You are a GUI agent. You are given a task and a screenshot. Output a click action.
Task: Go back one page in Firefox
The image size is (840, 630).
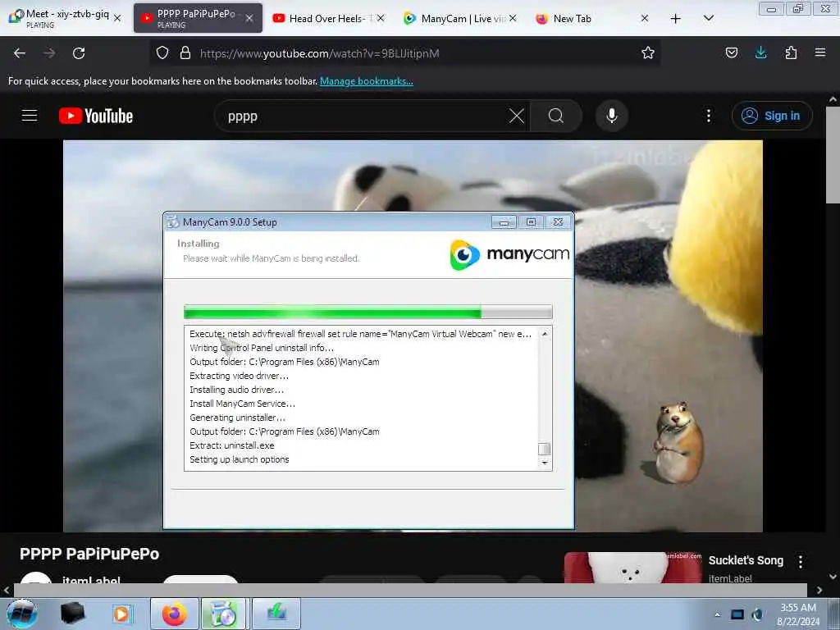pyautogui.click(x=20, y=53)
